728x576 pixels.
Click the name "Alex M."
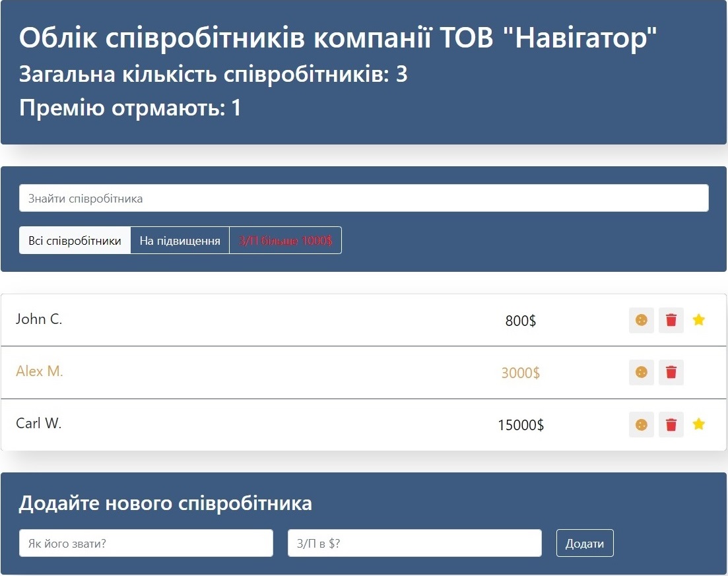coord(40,371)
